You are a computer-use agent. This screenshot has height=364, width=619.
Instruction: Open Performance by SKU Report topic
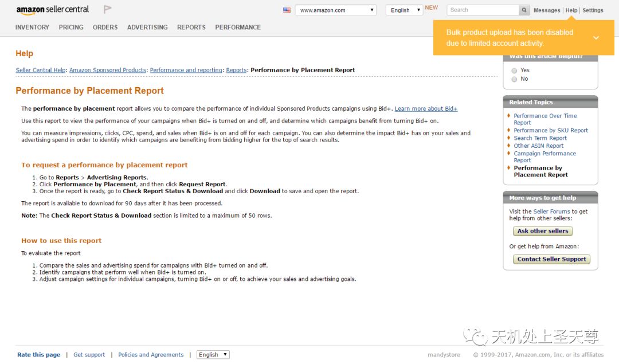click(551, 130)
